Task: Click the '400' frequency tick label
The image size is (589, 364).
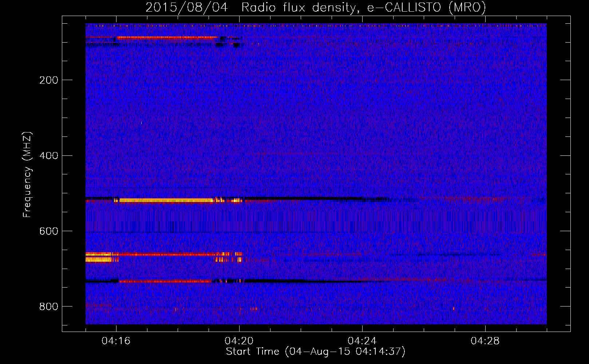Action: (x=49, y=156)
